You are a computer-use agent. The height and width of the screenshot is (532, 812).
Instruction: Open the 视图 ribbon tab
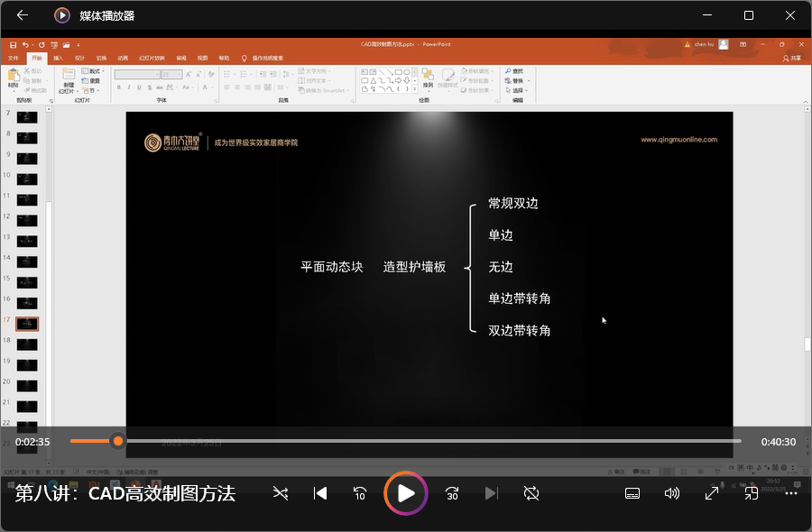[x=202, y=58]
